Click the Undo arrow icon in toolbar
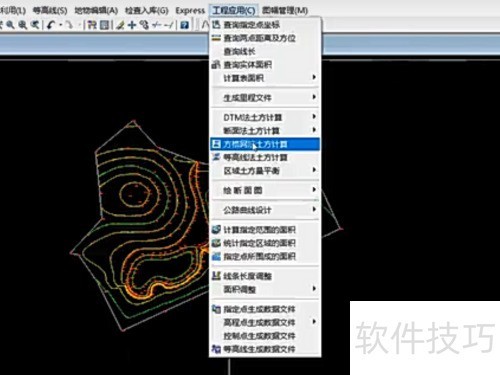 [x=51, y=25]
